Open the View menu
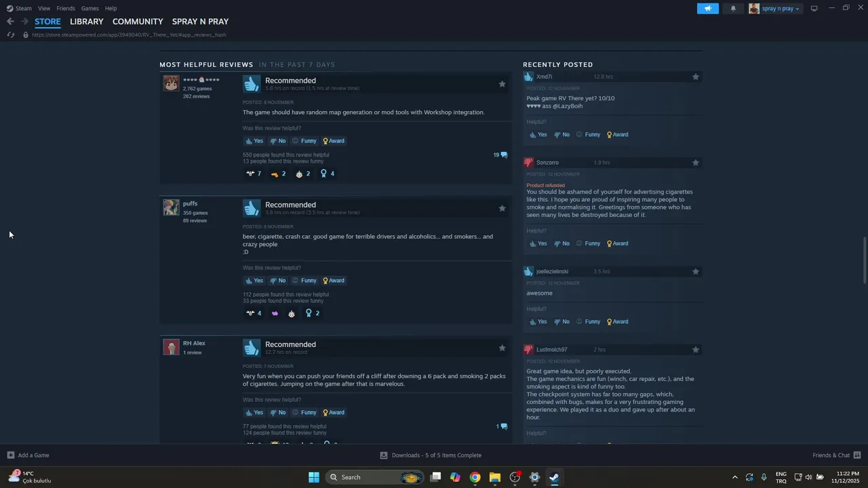This screenshot has height=488, width=868. pyautogui.click(x=44, y=8)
